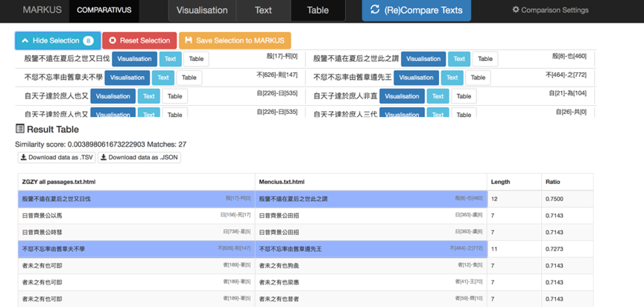Download data as .JSON
The width and height of the screenshot is (644, 307).
pos(139,157)
